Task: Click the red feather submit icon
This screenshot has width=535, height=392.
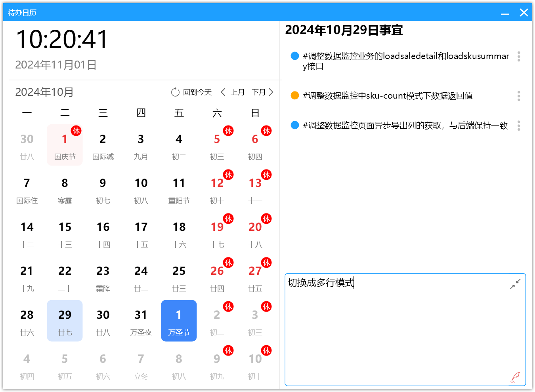Action: coord(515,377)
